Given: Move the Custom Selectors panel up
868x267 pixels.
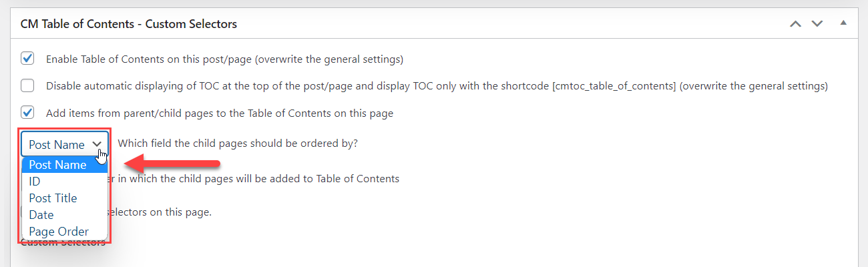Looking at the screenshot, I should [x=795, y=24].
